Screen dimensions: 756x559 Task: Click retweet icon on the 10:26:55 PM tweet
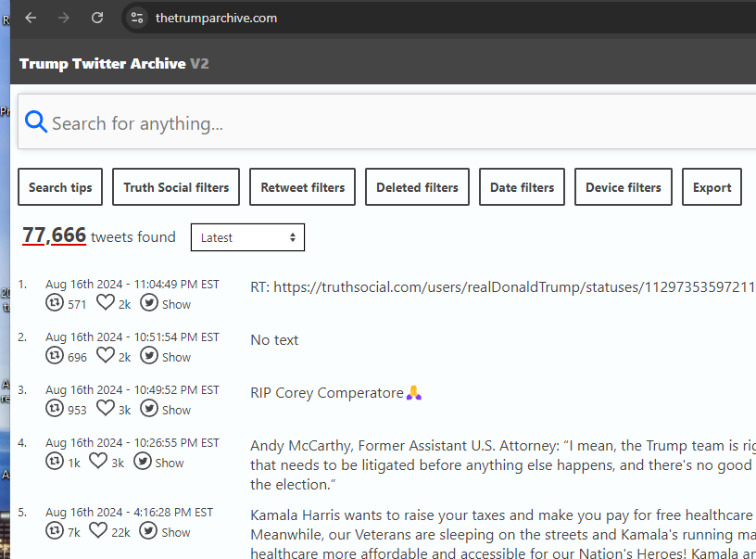55,461
